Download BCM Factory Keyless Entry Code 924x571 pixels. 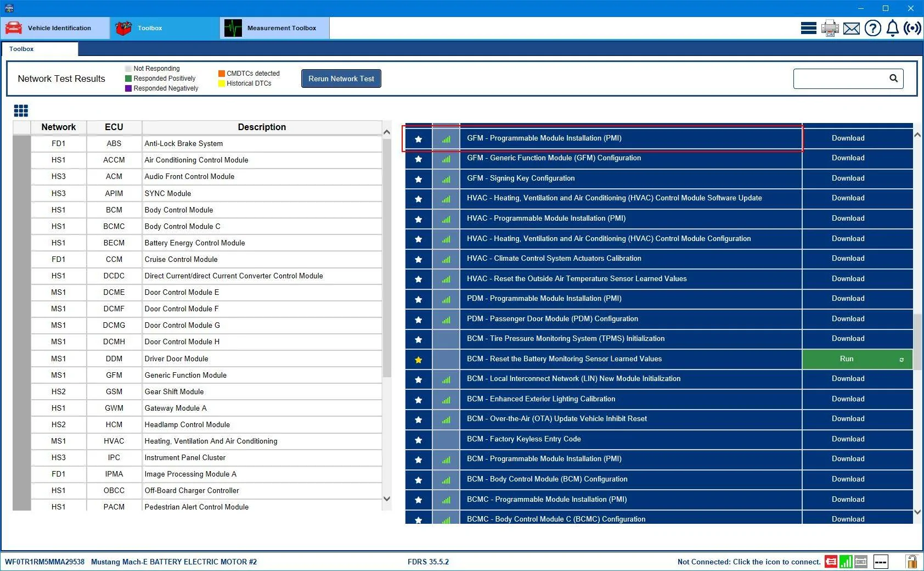848,439
